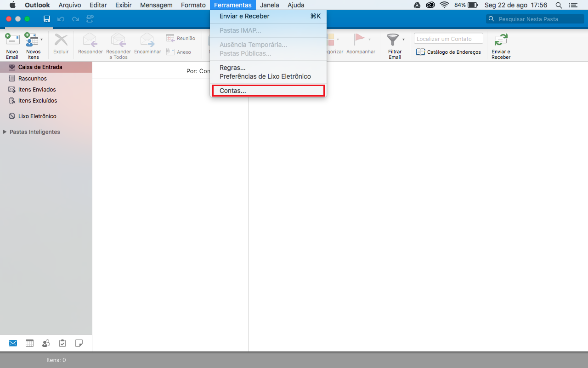Choose Regras... in the open menu
588x368 pixels.
(232, 68)
